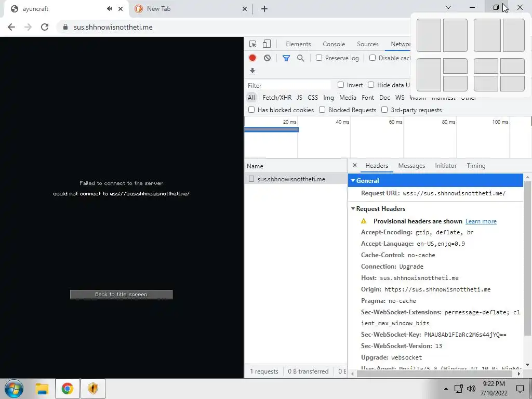Click Back to title screen button

tap(121, 295)
